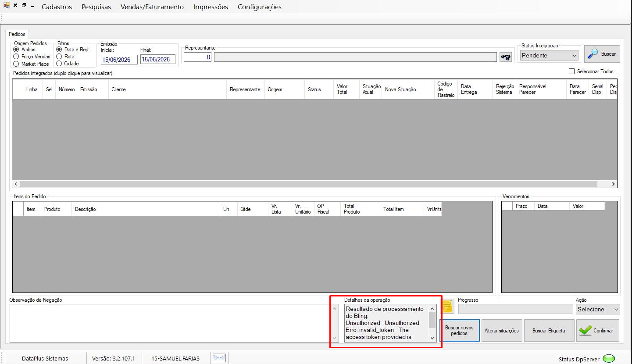Click the Representante code input field
632x364 pixels.
click(197, 57)
